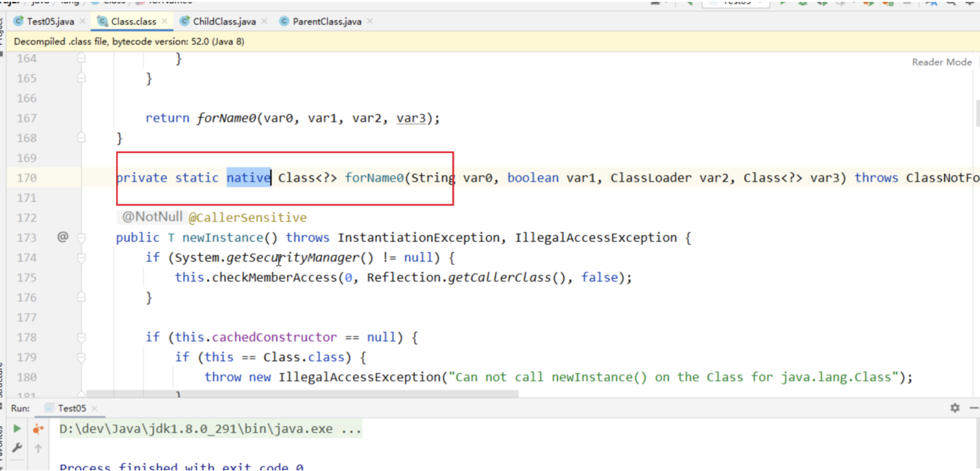This screenshot has height=471, width=980.
Task: Collapse the if block at line 174
Action: pyautogui.click(x=81, y=257)
